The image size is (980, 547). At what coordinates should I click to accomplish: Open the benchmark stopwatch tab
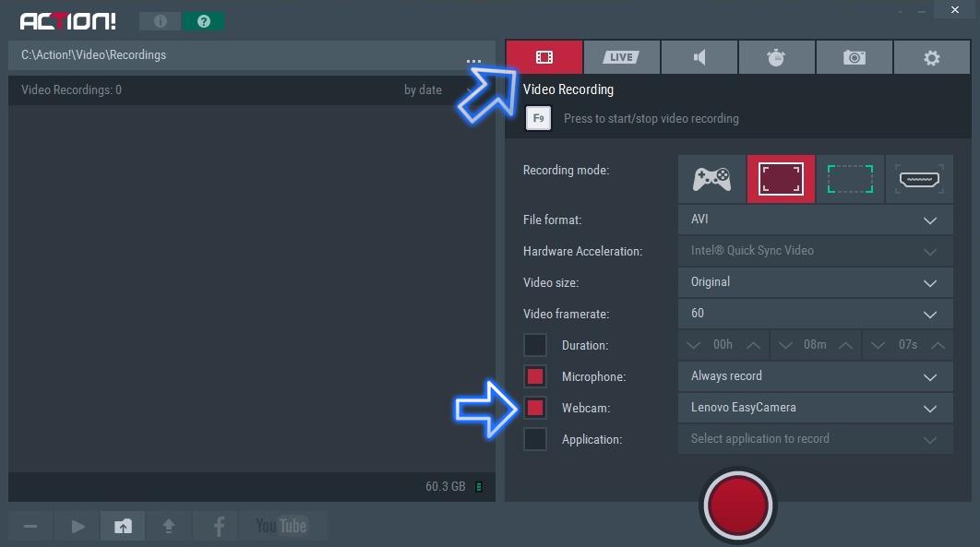click(x=776, y=57)
